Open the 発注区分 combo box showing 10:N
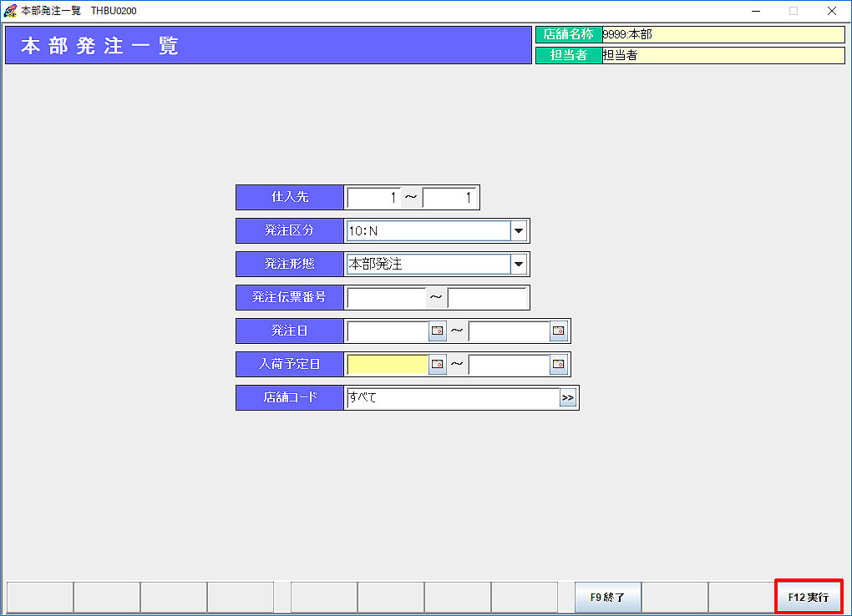Viewport: 852px width, 616px height. 437,231
